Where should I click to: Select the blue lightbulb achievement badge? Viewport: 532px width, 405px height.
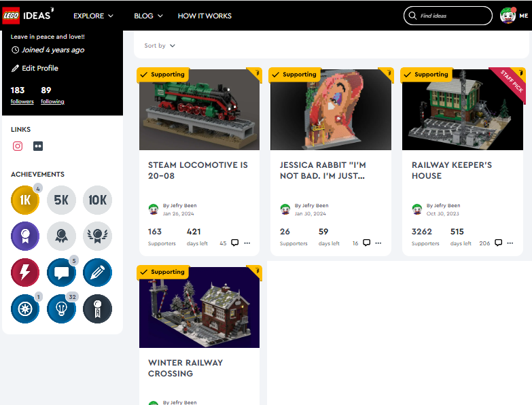[61, 309]
